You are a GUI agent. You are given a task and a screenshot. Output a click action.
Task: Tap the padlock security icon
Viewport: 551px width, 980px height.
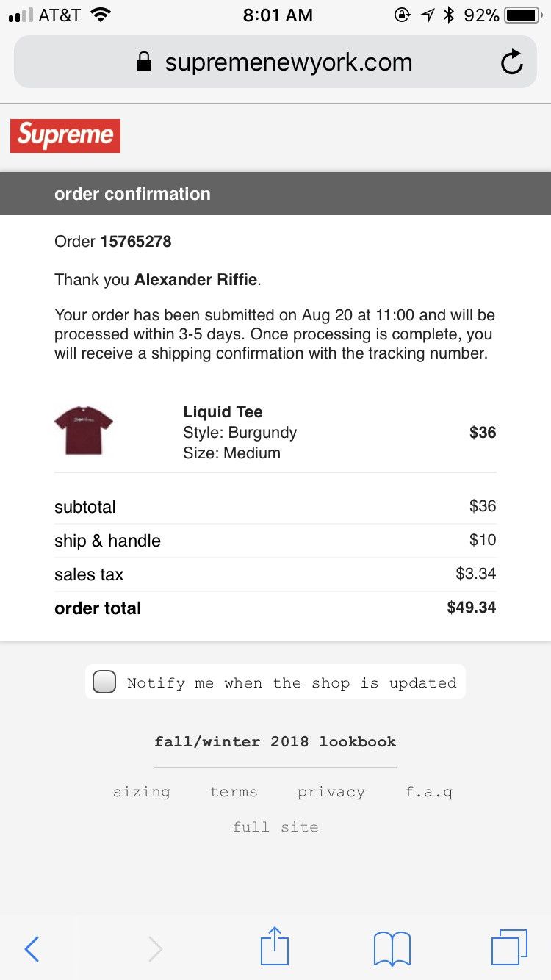[144, 62]
